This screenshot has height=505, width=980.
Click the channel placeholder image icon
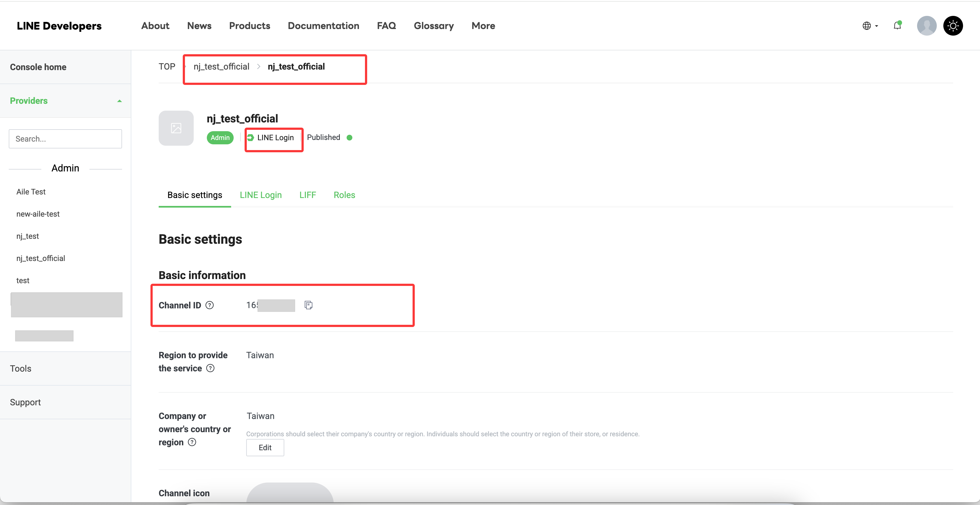tap(176, 128)
